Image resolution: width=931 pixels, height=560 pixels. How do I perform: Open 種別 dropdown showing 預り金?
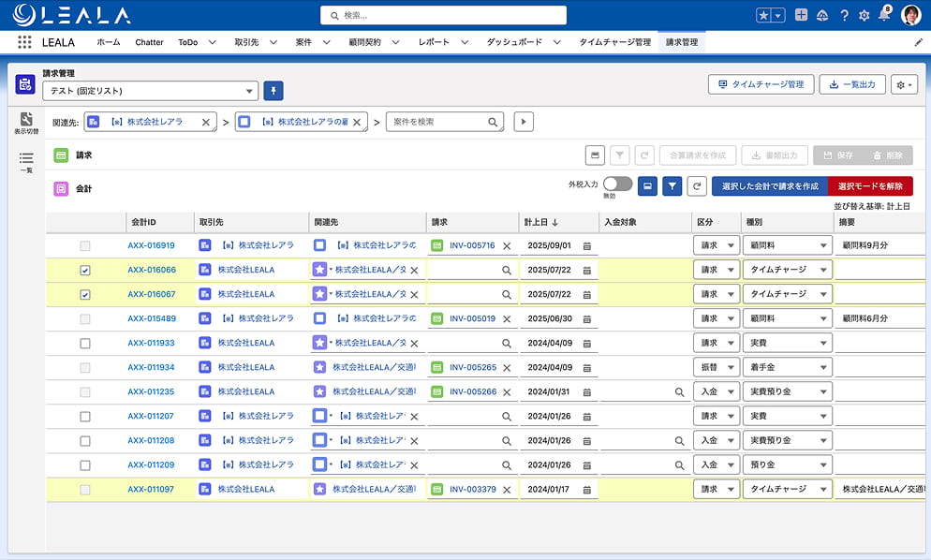point(788,465)
